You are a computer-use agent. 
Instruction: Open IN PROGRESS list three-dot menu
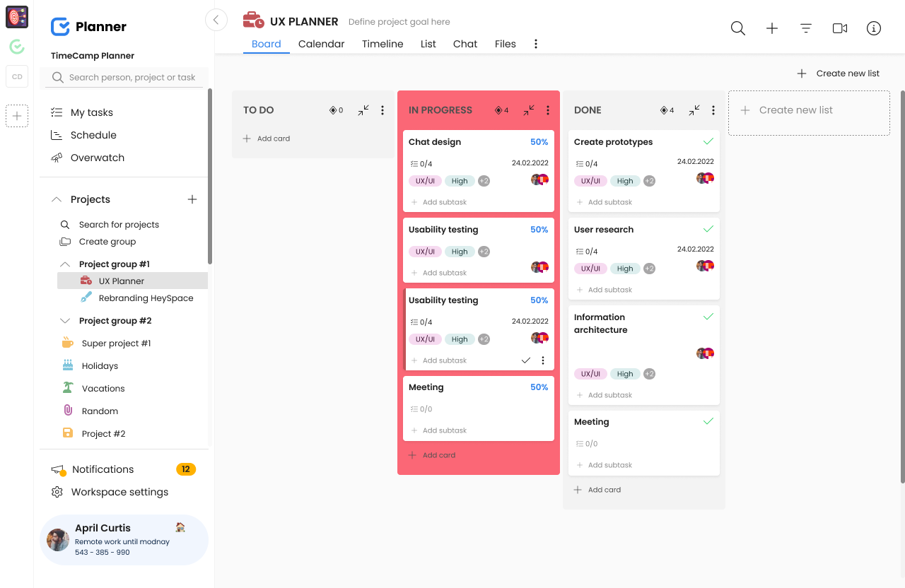coord(548,110)
